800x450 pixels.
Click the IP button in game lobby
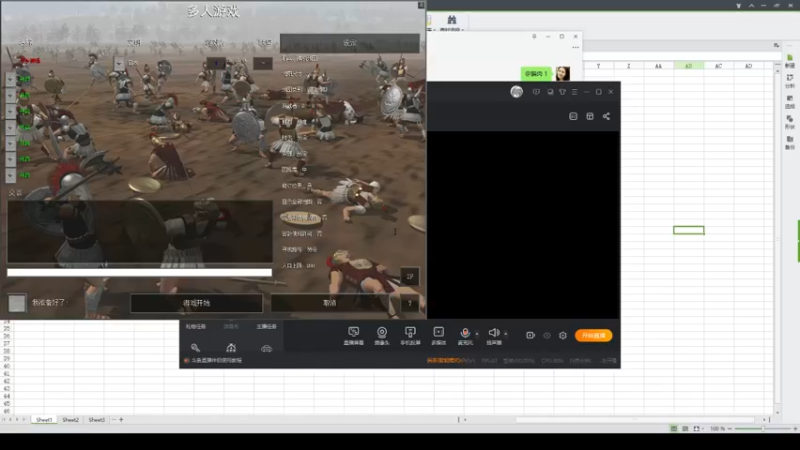410,277
